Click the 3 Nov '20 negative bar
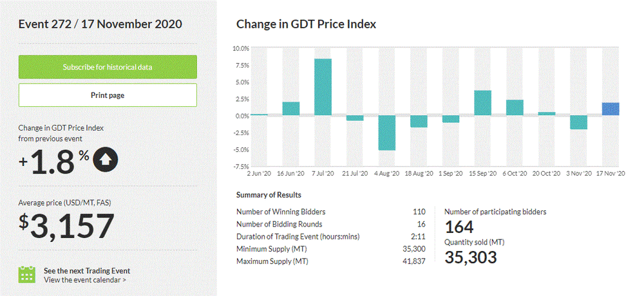The height and width of the screenshot is (296, 644). (578, 122)
